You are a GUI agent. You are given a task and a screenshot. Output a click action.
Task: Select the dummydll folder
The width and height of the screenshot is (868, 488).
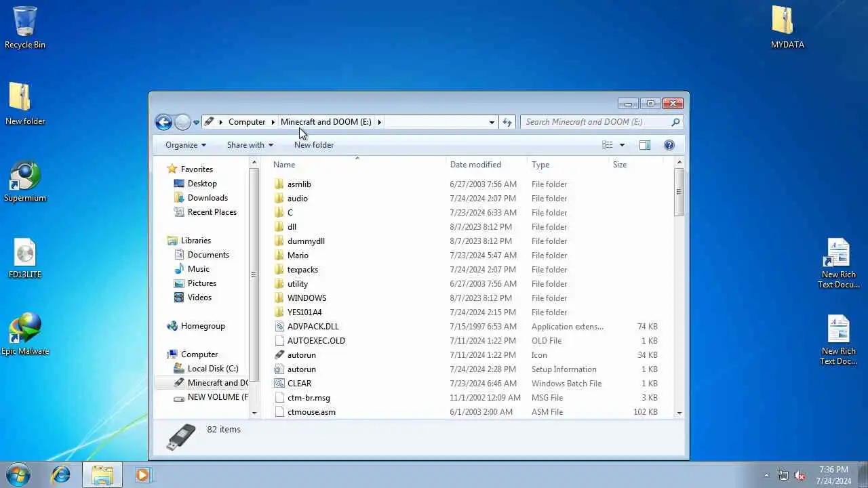click(x=306, y=241)
